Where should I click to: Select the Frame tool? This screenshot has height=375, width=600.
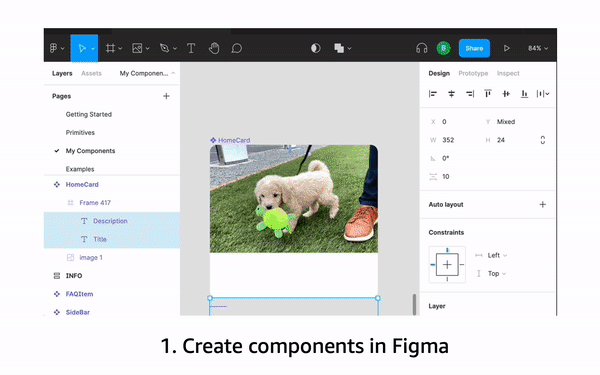click(111, 48)
